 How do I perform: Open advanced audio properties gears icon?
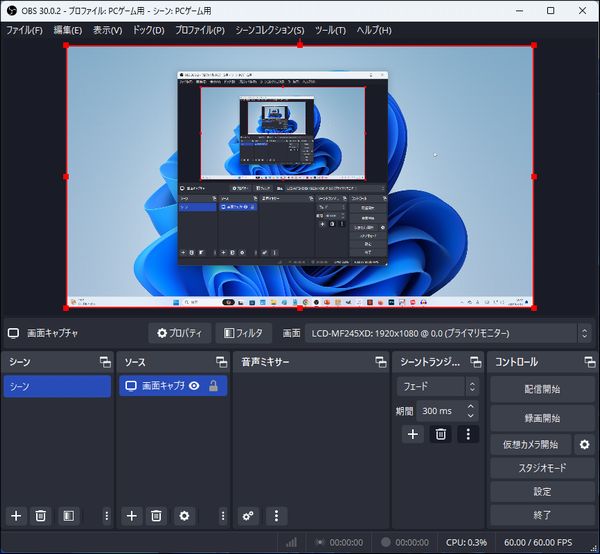[x=248, y=516]
